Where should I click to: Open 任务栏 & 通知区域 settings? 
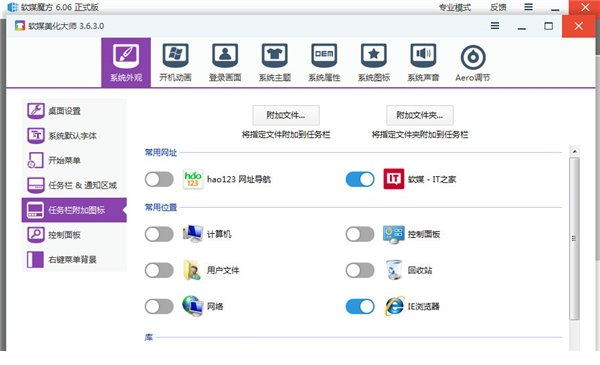pos(74,185)
